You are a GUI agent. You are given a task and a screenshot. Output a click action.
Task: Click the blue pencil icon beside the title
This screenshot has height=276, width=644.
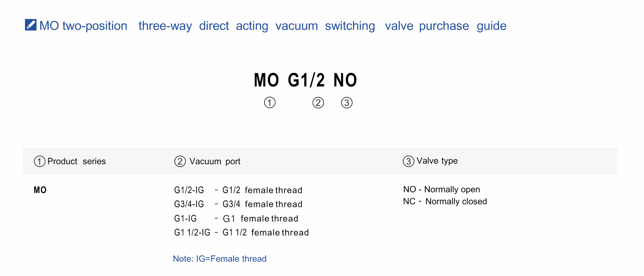(x=30, y=25)
